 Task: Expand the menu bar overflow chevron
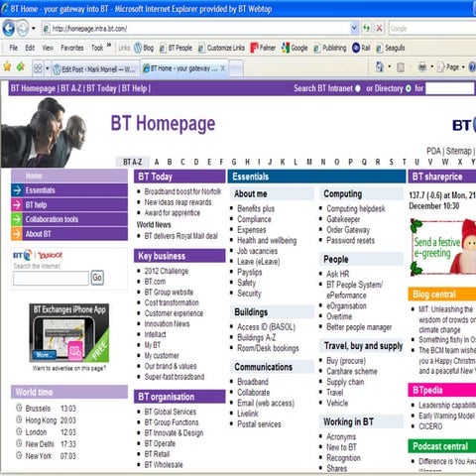click(x=109, y=46)
